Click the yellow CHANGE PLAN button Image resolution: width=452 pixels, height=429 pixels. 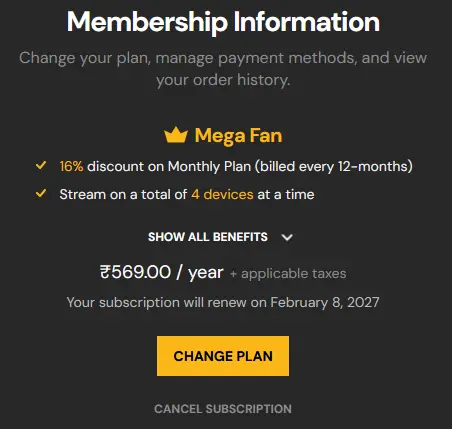click(x=223, y=356)
